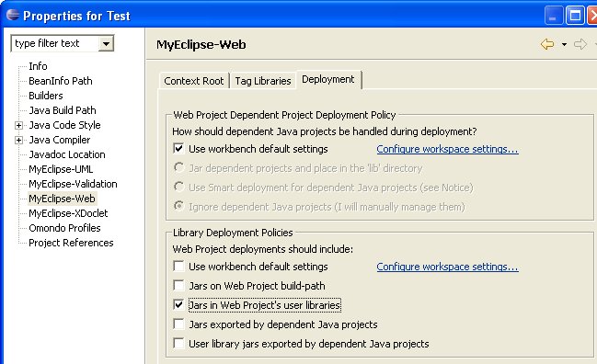
Task: Select MyEclipse-Validation in the tree
Action: click(73, 184)
